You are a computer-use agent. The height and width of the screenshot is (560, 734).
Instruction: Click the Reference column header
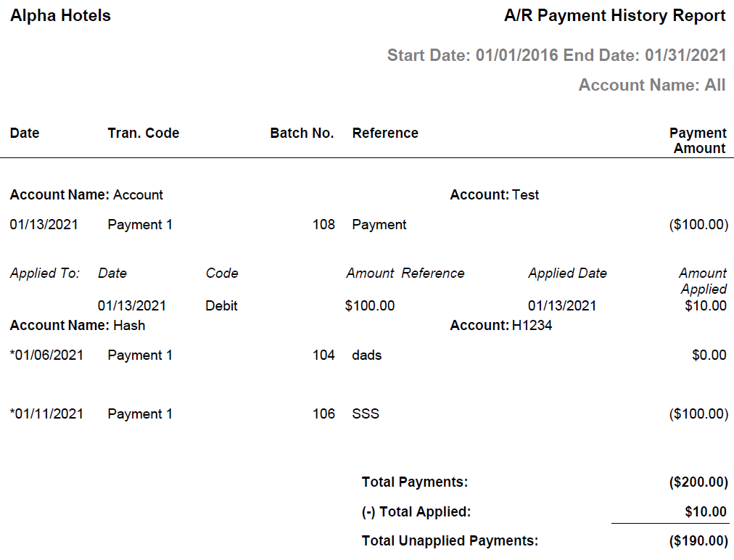(x=384, y=133)
